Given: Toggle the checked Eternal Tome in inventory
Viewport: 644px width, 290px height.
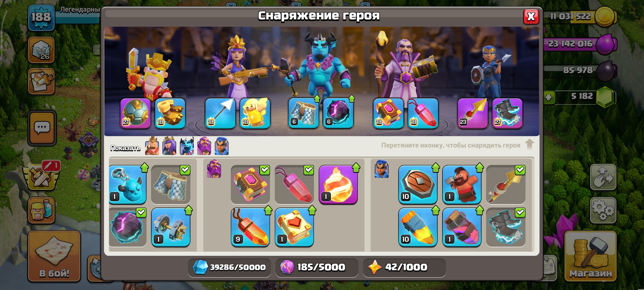Looking at the screenshot, I should (250, 184).
